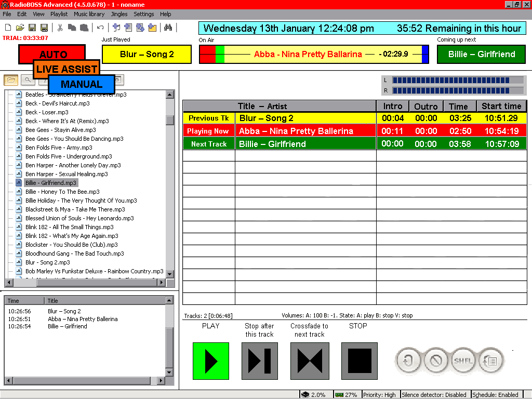Toggle the repeat playlist round button
The width and height of the screenshot is (532, 399).
490,361
